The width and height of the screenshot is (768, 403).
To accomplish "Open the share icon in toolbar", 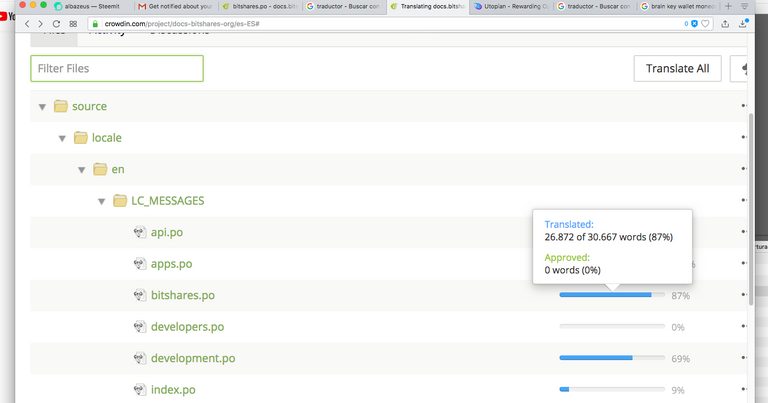I will 725,24.
